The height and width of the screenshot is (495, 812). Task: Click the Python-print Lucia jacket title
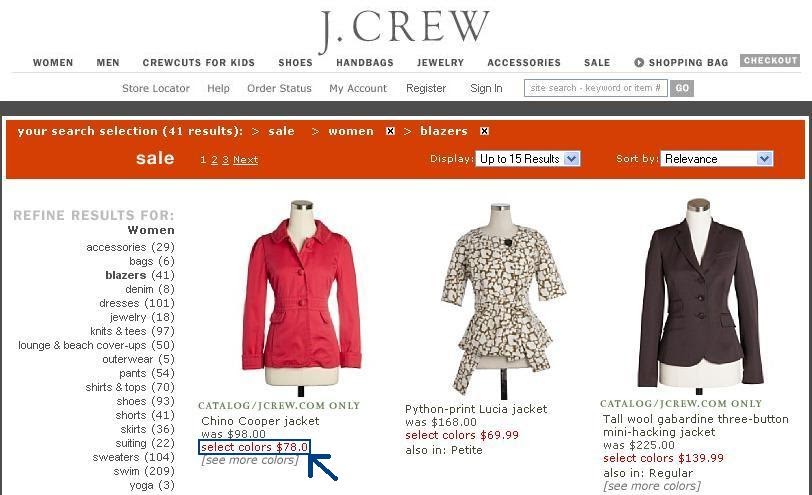[x=476, y=409]
